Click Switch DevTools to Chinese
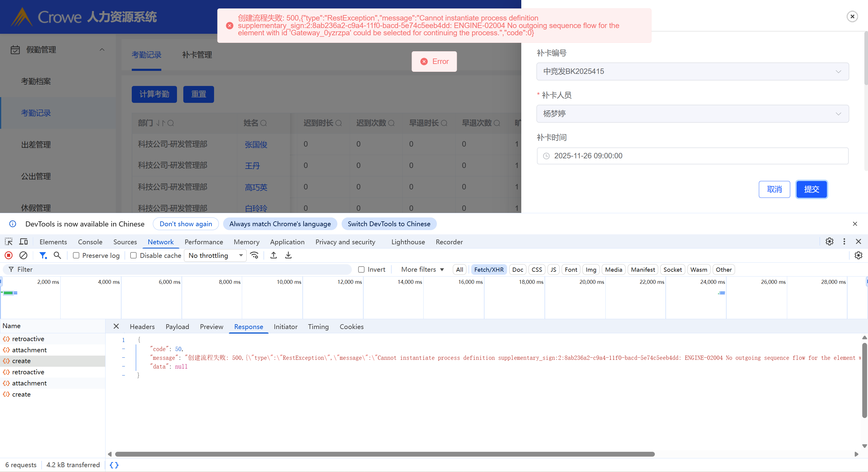The image size is (868, 472). click(x=389, y=224)
